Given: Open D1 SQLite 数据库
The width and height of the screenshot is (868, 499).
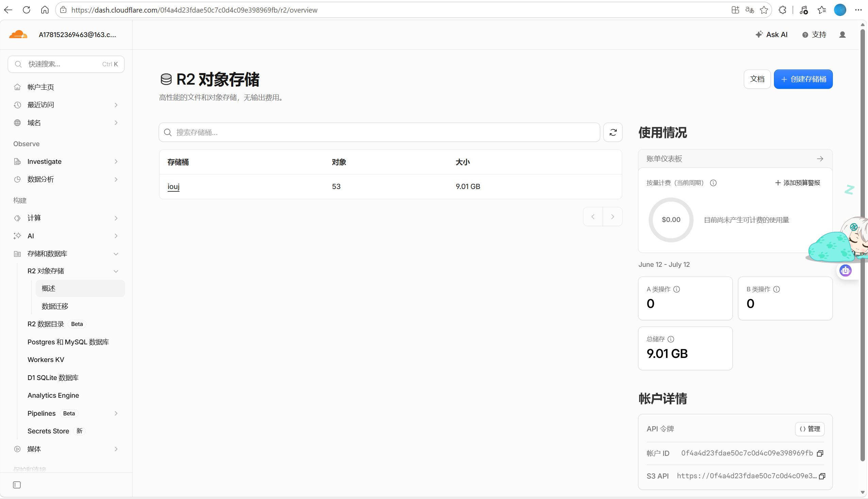Looking at the screenshot, I should pyautogui.click(x=53, y=378).
